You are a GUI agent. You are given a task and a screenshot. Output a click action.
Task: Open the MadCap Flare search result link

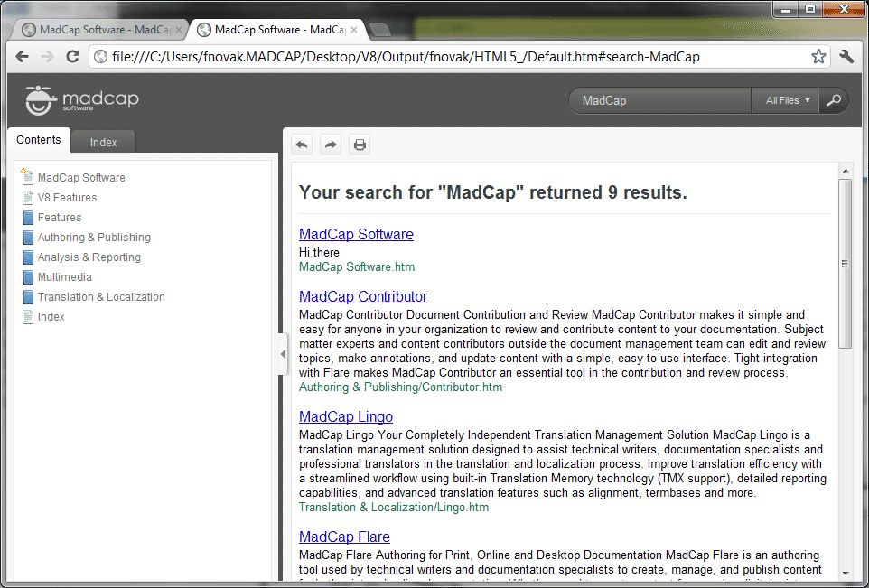345,537
